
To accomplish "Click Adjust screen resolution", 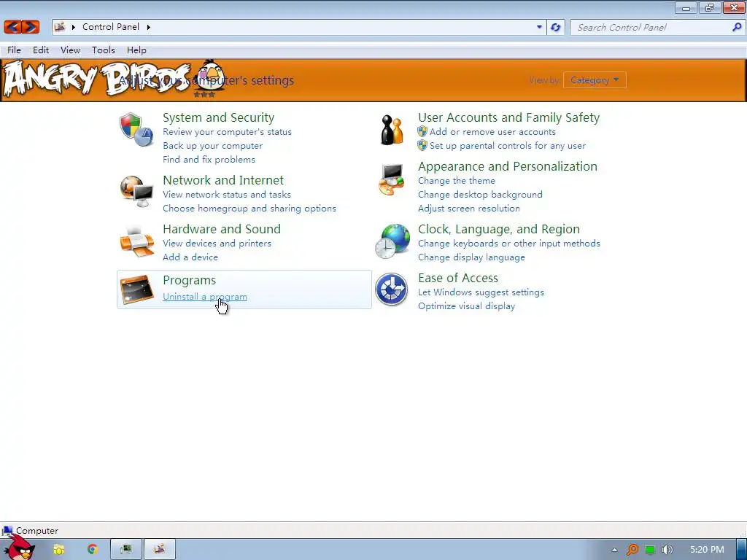I will click(x=469, y=208).
